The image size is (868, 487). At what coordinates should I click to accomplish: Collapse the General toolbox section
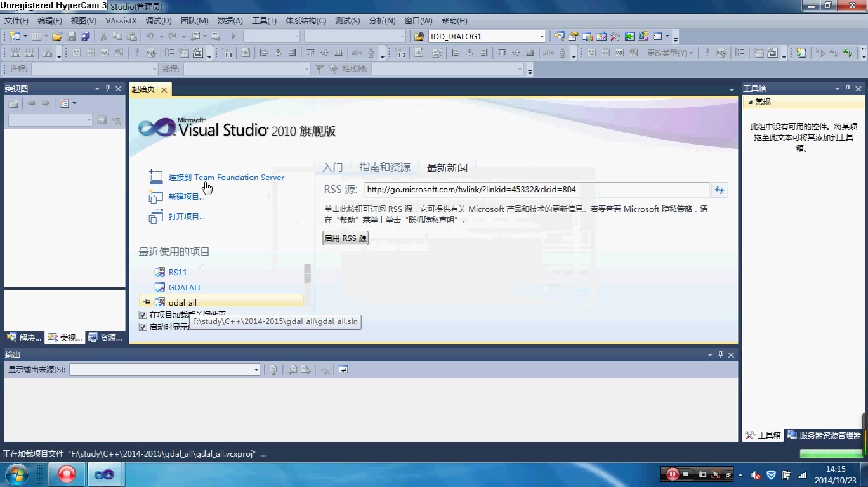751,102
